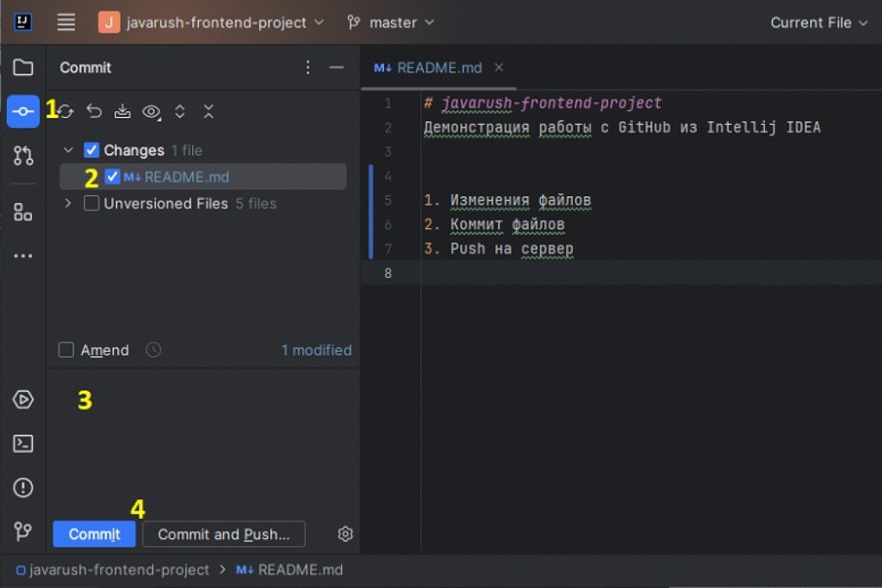Viewport: 882px width, 588px height.
Task: Click the Commit and Push button
Action: [223, 534]
